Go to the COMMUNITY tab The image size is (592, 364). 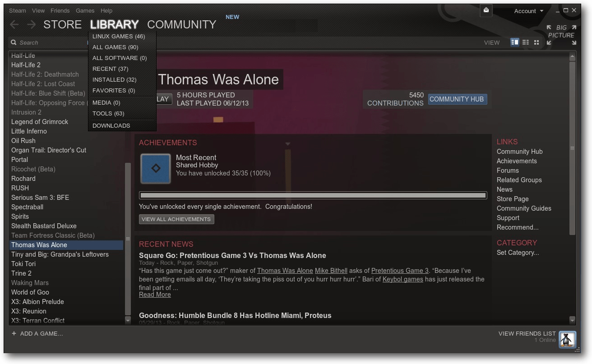pyautogui.click(x=182, y=24)
